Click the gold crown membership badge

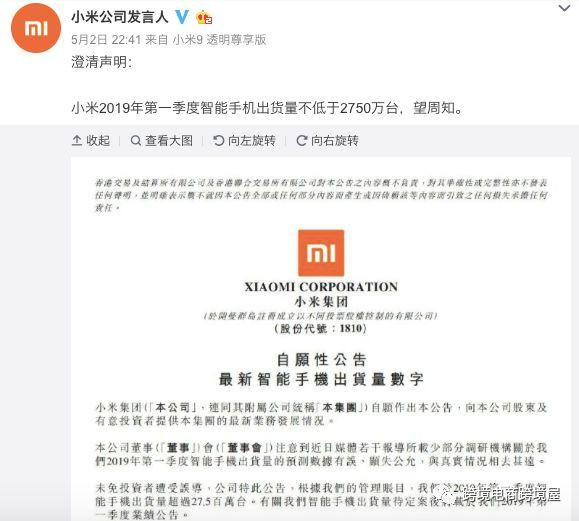(204, 17)
